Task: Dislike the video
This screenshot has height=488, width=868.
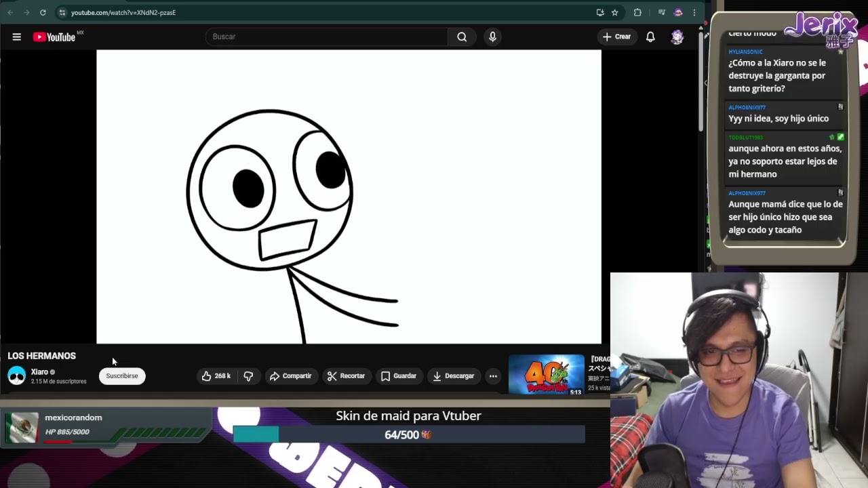Action: [x=248, y=376]
